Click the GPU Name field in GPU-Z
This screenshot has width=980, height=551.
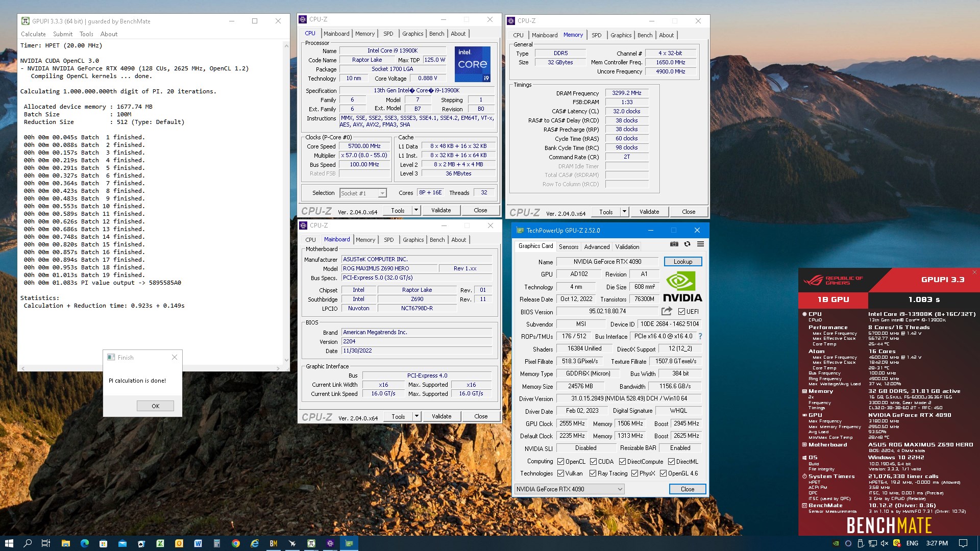[x=607, y=261]
